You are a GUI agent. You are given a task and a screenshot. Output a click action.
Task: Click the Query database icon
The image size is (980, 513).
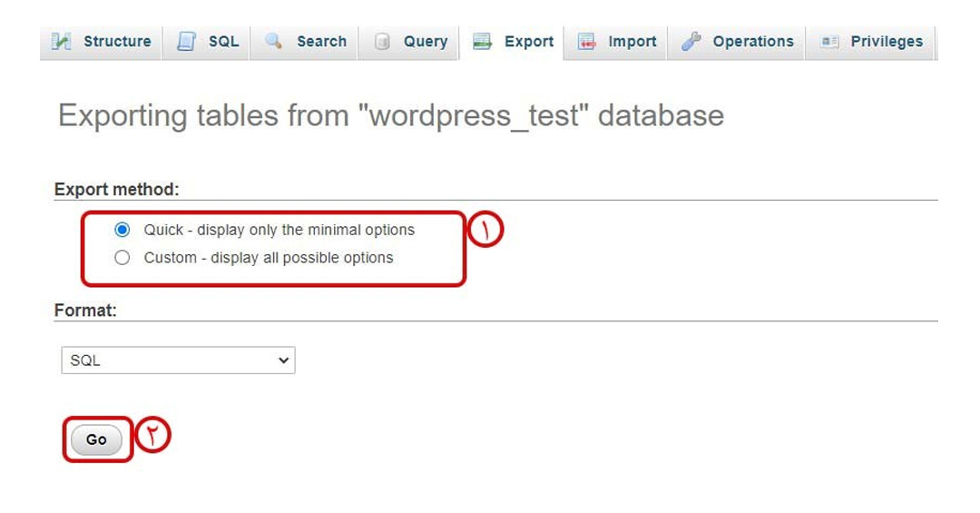tap(382, 41)
